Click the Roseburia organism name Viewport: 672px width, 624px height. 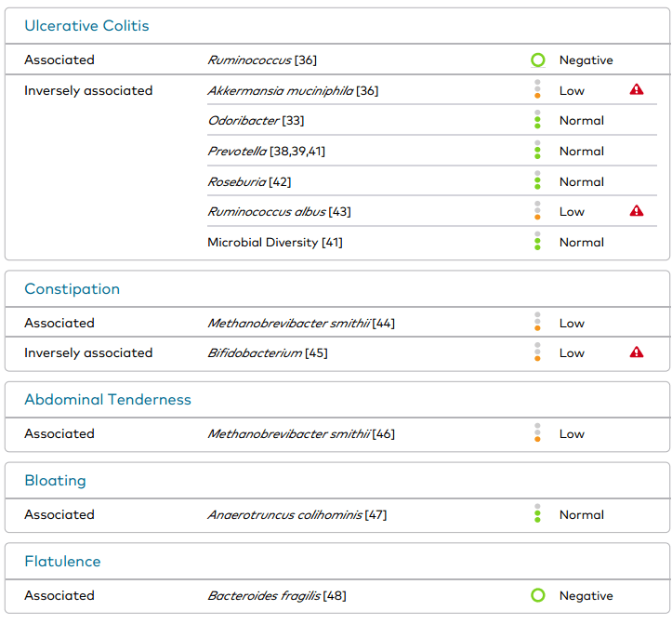click(x=236, y=182)
